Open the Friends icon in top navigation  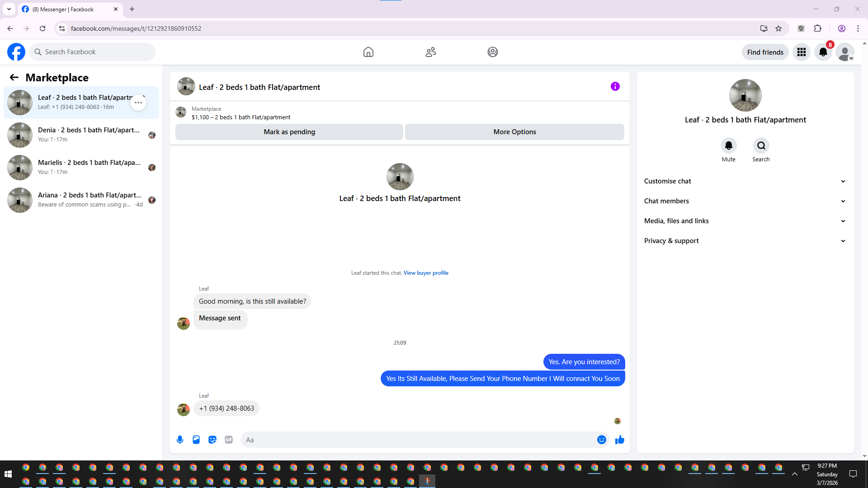(431, 52)
